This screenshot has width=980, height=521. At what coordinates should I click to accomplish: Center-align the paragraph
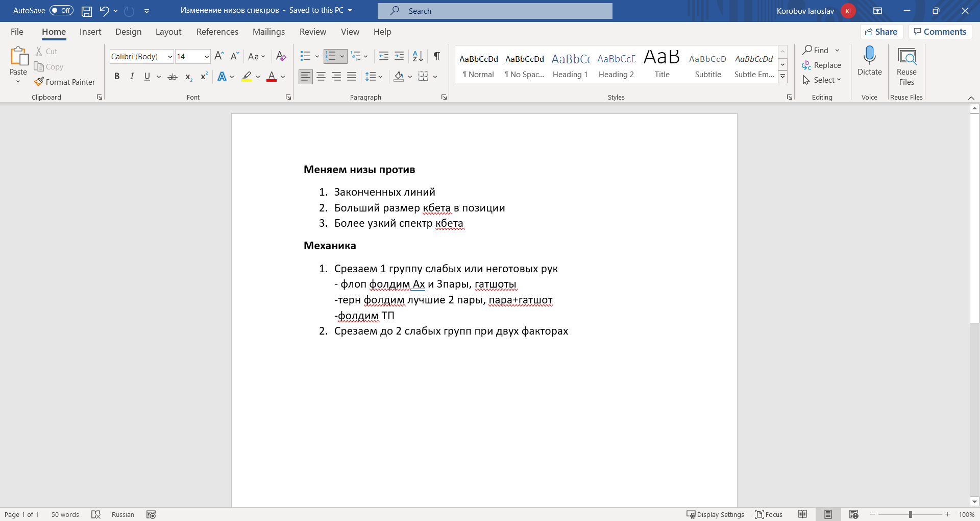pos(321,77)
